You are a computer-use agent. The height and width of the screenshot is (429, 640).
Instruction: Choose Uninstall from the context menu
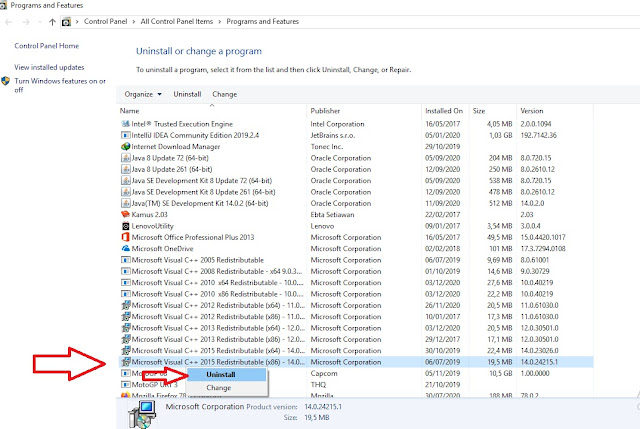tap(227, 374)
